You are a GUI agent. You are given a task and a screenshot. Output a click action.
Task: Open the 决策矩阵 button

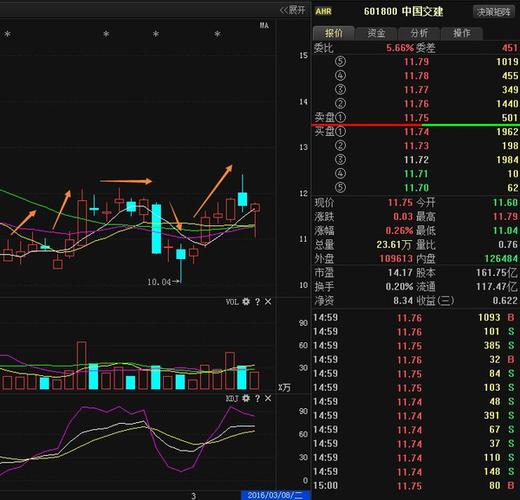pyautogui.click(x=494, y=12)
